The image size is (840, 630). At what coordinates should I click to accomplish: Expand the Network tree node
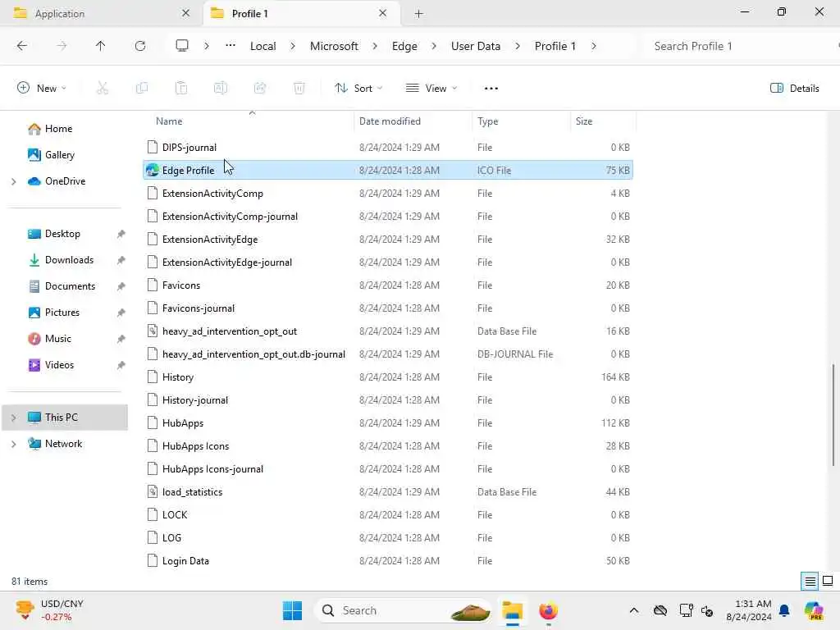14,444
